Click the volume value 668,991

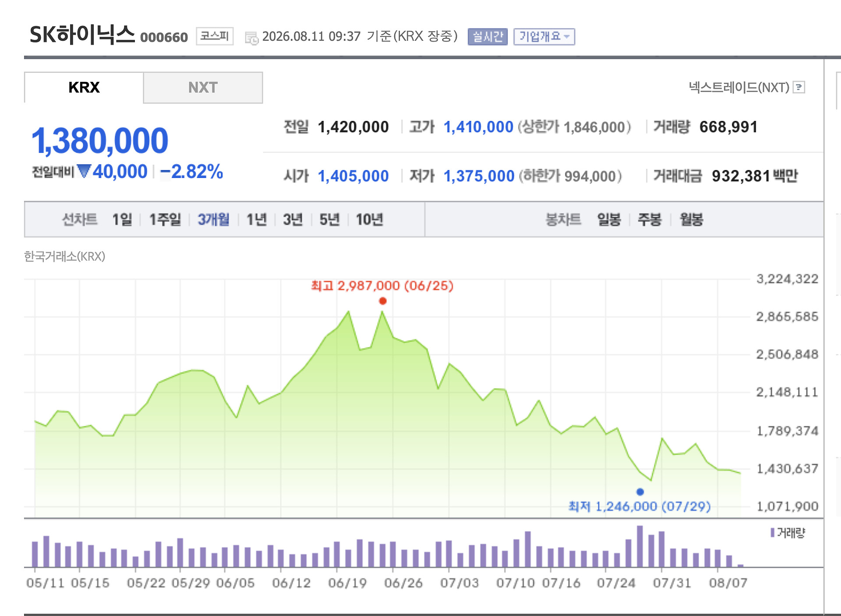pyautogui.click(x=728, y=127)
